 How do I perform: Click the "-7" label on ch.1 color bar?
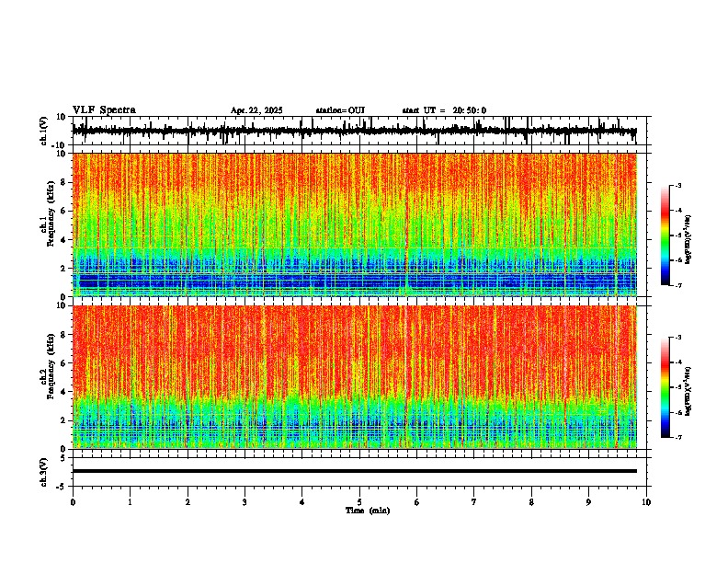(677, 285)
